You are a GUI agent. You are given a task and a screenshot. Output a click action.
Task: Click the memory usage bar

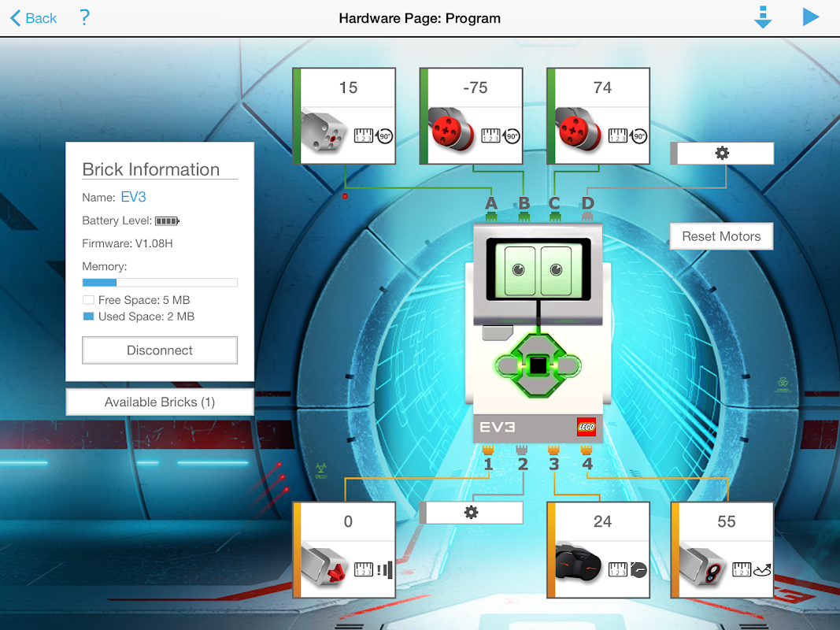pos(159,282)
